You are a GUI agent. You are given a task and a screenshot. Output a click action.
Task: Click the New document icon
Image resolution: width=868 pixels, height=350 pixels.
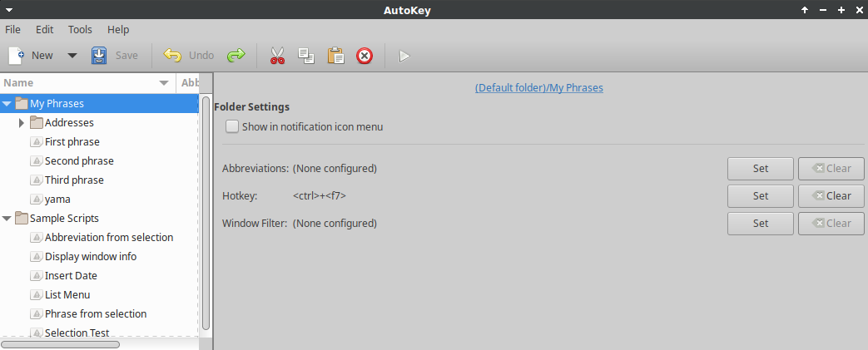(17, 56)
